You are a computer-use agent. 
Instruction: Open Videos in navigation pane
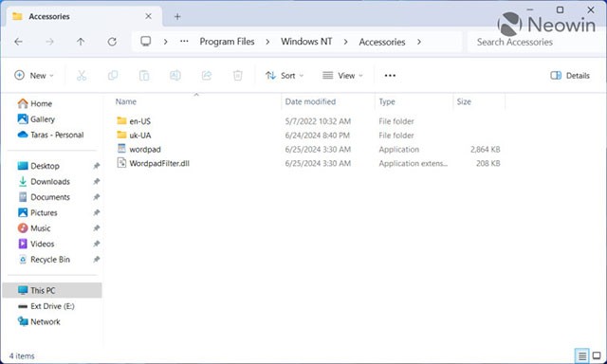coord(36,244)
